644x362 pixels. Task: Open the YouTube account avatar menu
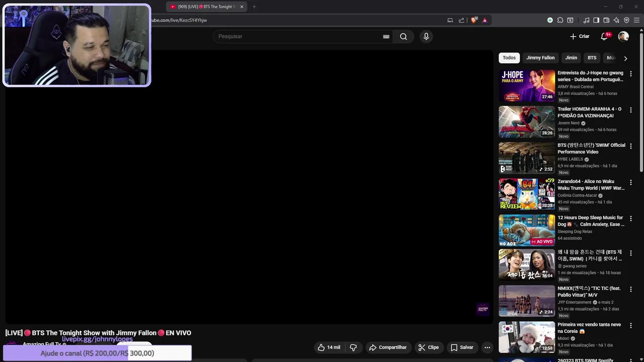point(623,36)
